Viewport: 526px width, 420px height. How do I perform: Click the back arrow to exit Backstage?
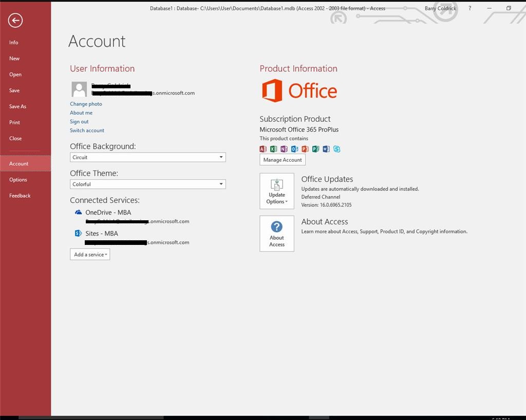[x=15, y=21]
